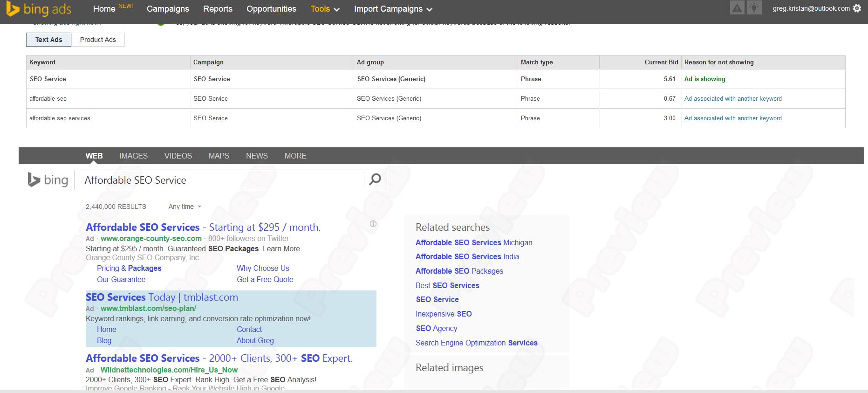Click the account email greg.kristan@outlook.com
The width and height of the screenshot is (868, 393).
coord(811,8)
